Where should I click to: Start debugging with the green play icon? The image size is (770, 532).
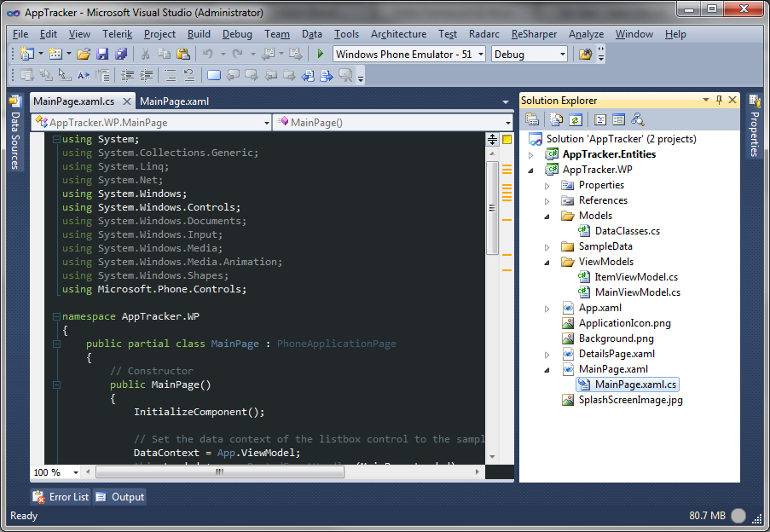(x=320, y=54)
